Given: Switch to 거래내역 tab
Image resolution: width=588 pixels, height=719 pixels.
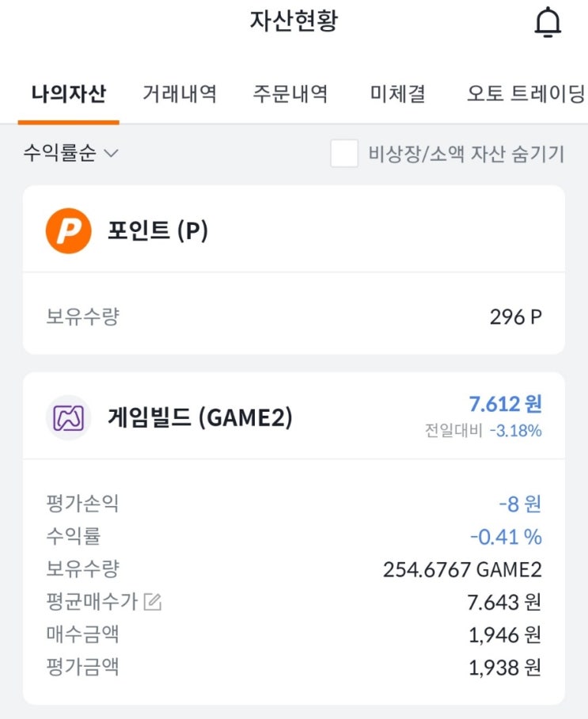Looking at the screenshot, I should tap(180, 93).
